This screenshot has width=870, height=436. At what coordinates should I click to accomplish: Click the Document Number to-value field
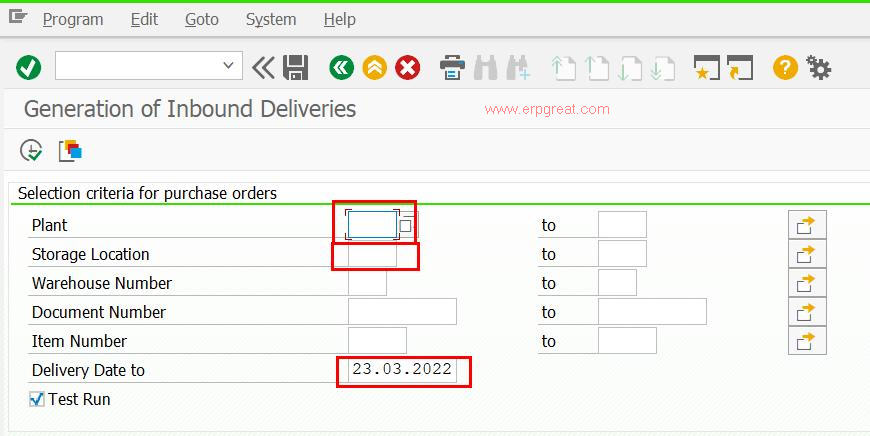click(652, 311)
